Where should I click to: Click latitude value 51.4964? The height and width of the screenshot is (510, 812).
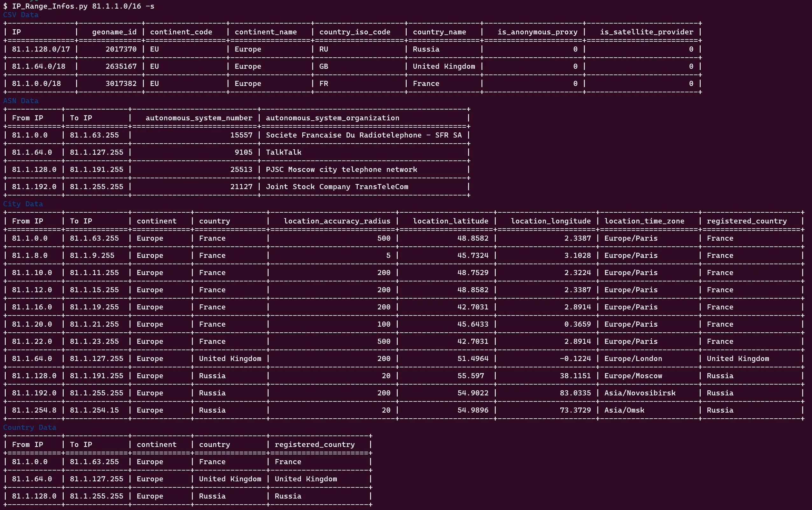[x=473, y=359]
